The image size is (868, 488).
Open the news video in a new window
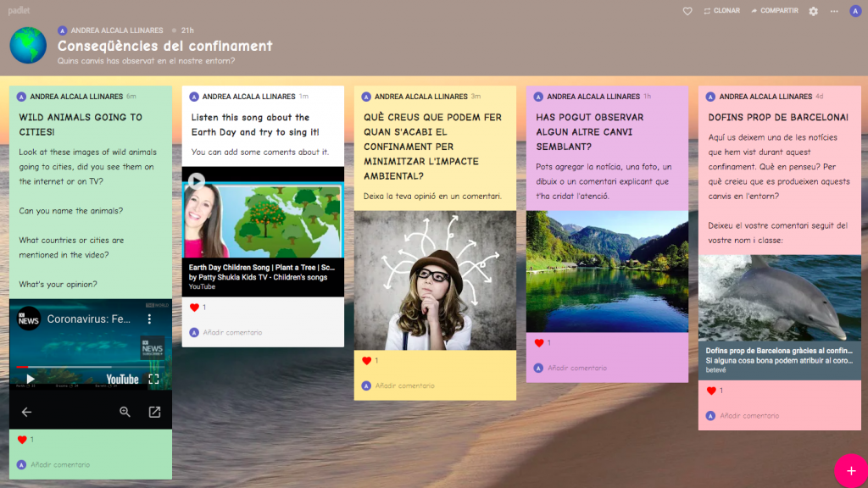click(x=154, y=412)
